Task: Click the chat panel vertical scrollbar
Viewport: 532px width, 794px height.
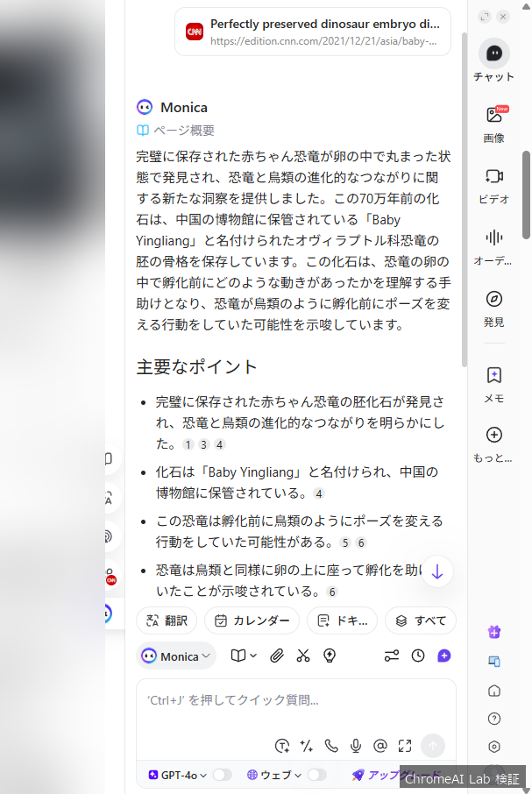Action: pos(465,199)
